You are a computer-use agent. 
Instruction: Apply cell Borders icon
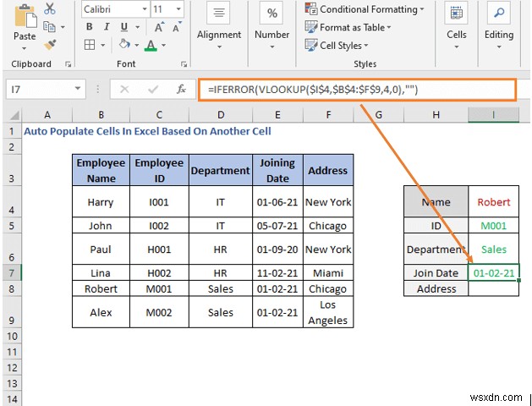(90, 45)
